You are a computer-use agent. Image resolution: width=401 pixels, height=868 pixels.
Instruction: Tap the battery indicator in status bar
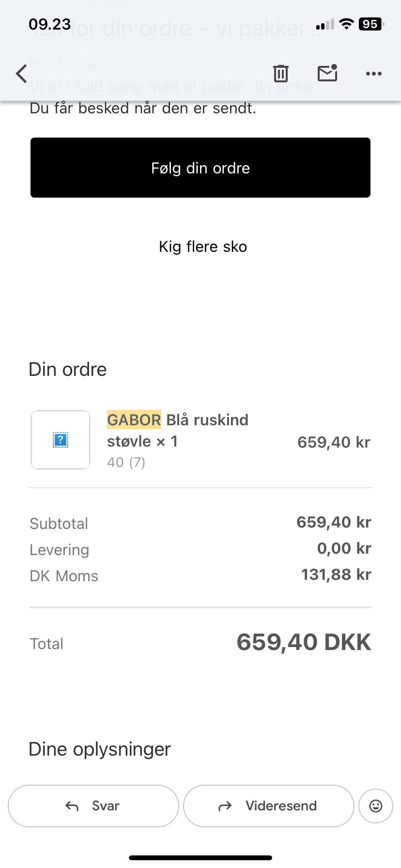[371, 24]
